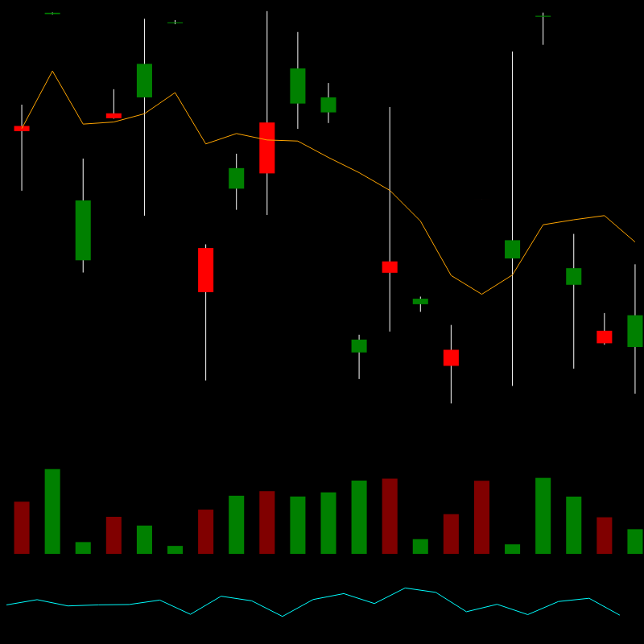
Task: Select the leftmost red candlestick
Action: (22, 128)
